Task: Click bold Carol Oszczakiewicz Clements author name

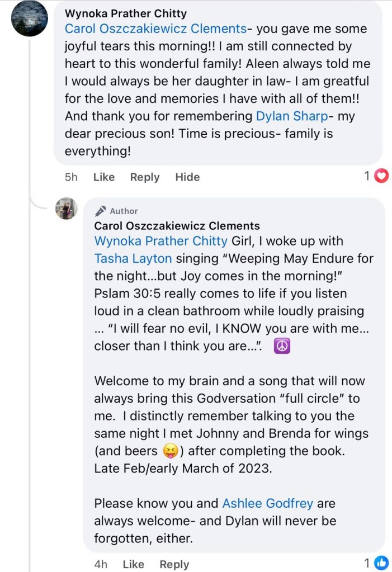Action: coord(177,226)
